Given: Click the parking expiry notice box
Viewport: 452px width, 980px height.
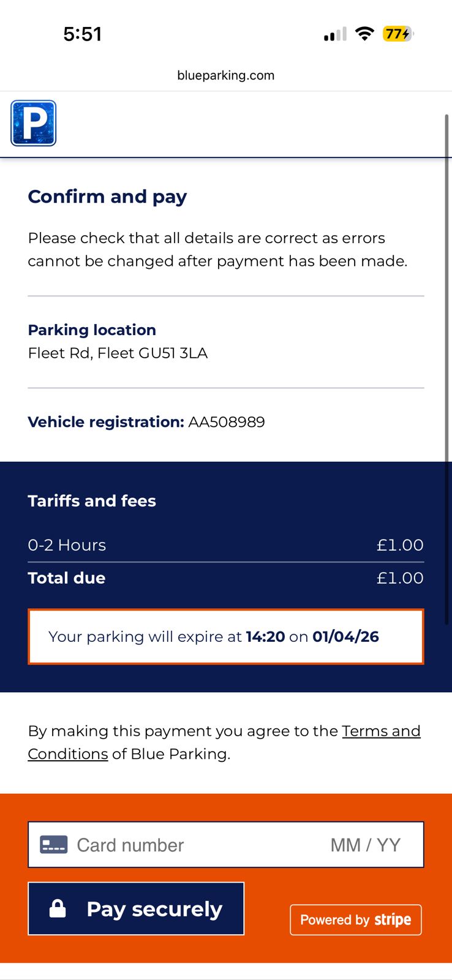Looking at the screenshot, I should click(x=225, y=636).
